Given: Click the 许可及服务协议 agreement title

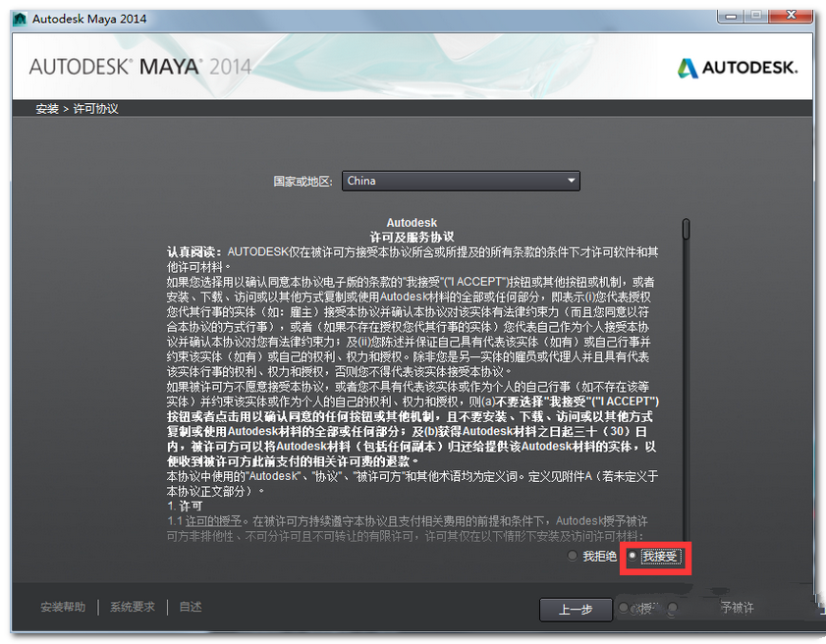Looking at the screenshot, I should tap(412, 237).
